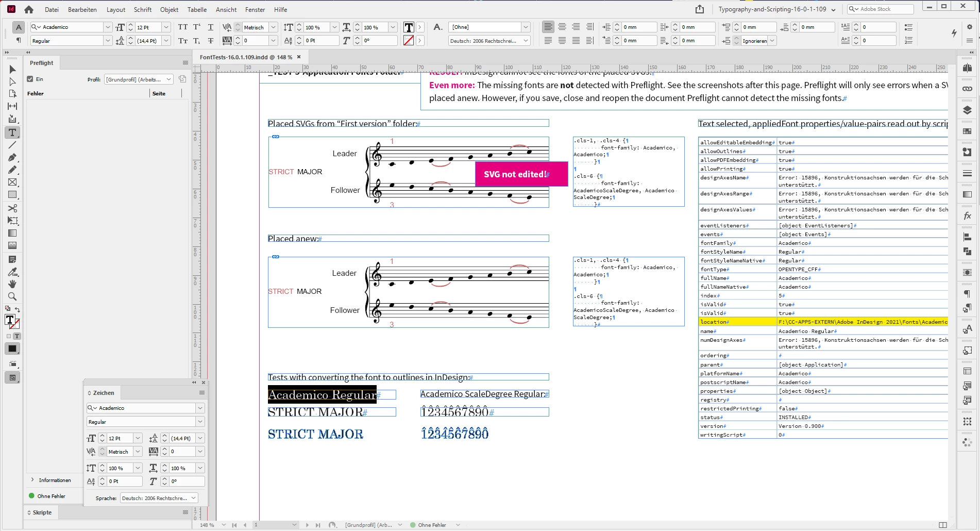Open the Tabelle menu
Screen dimensions: 980x531
click(x=197, y=9)
